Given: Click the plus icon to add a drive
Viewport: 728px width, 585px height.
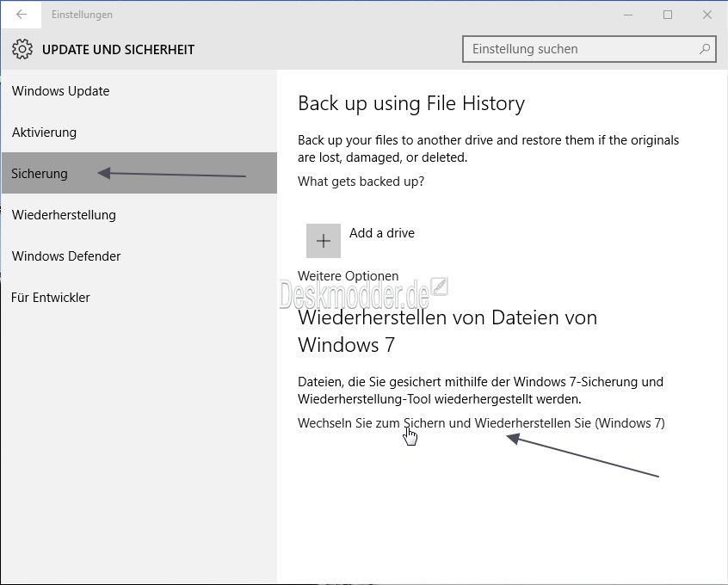Looking at the screenshot, I should point(324,241).
